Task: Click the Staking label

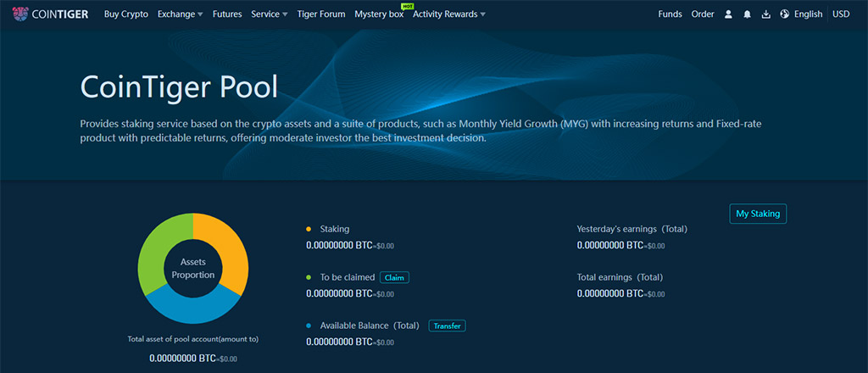Action: (334, 229)
